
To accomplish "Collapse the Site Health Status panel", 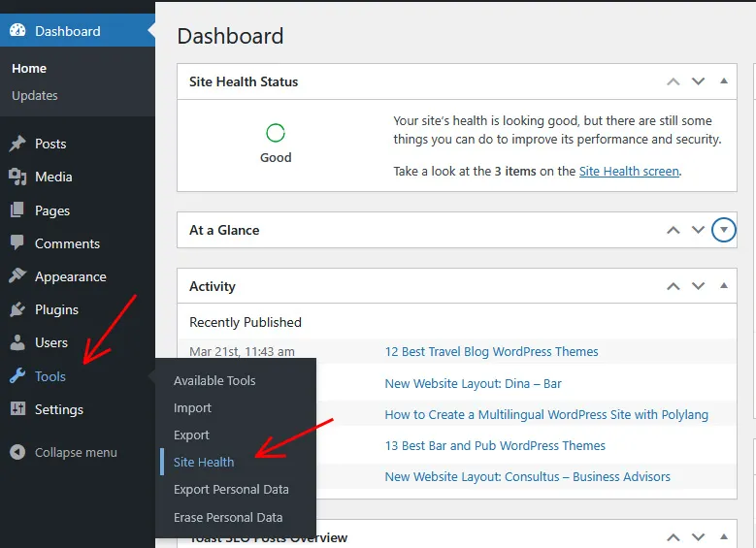I will pos(724,81).
